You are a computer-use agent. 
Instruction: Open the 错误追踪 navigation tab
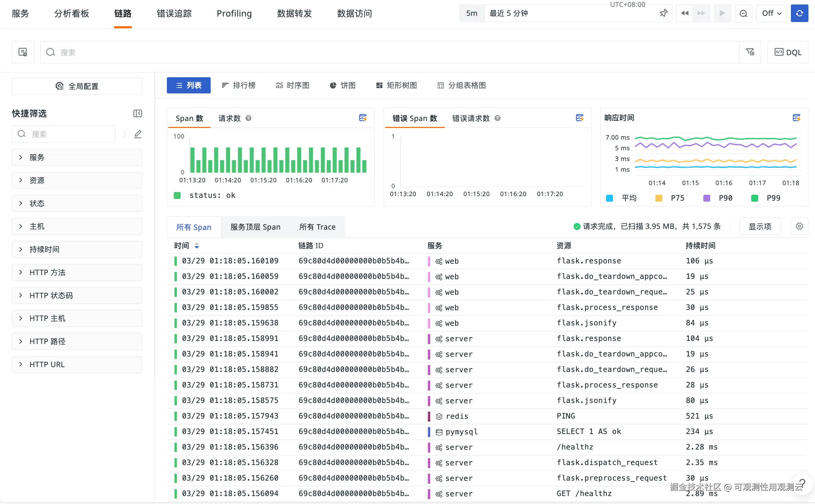pyautogui.click(x=174, y=13)
